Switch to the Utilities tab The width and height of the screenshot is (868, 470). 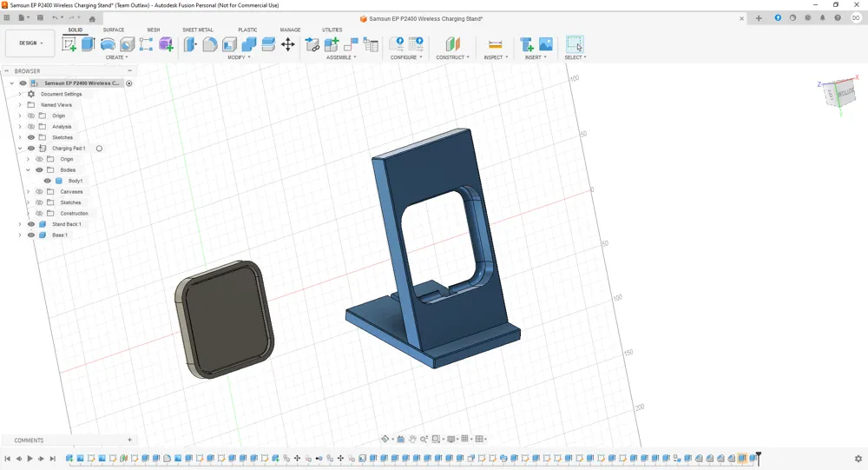332,30
